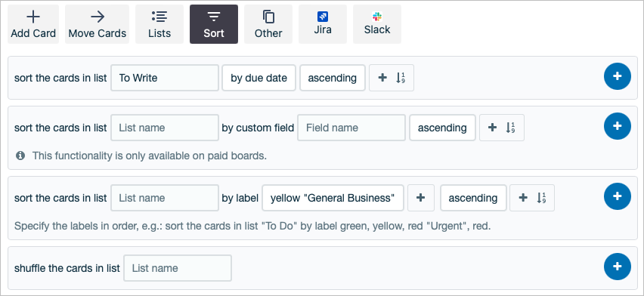Image resolution: width=644 pixels, height=296 pixels.
Task: Open the Add Card actions tab
Action: (33, 24)
